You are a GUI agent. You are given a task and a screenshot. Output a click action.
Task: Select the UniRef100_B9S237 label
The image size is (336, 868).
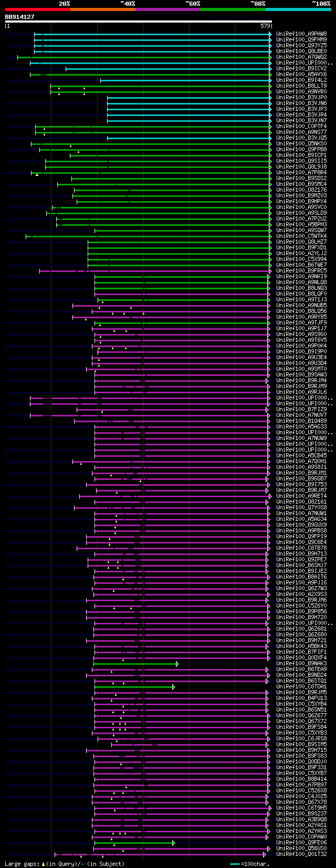(x=301, y=813)
